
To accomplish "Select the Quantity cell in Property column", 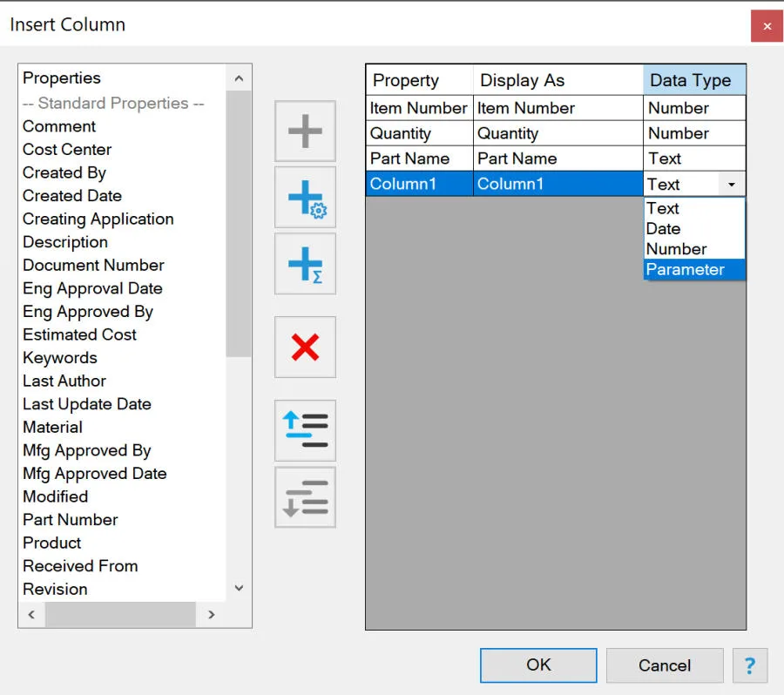I will (419, 133).
